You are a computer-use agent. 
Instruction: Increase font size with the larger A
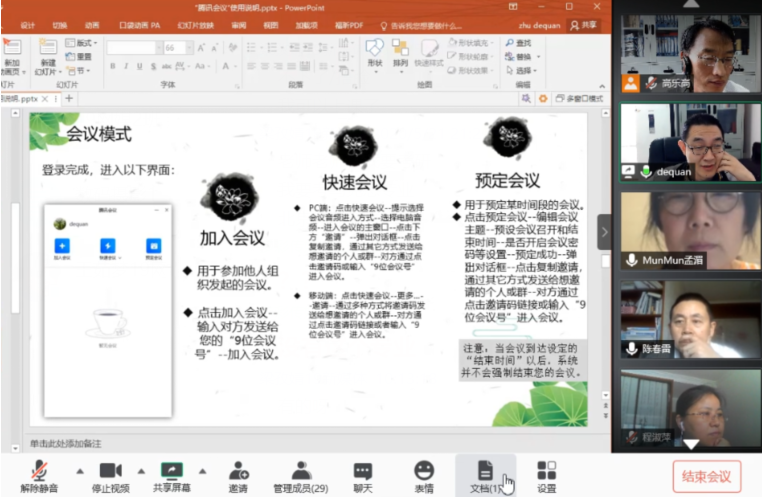[x=201, y=48]
